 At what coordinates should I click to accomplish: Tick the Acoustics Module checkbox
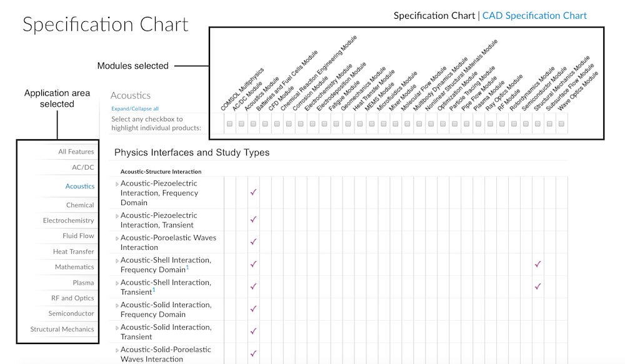[253, 124]
